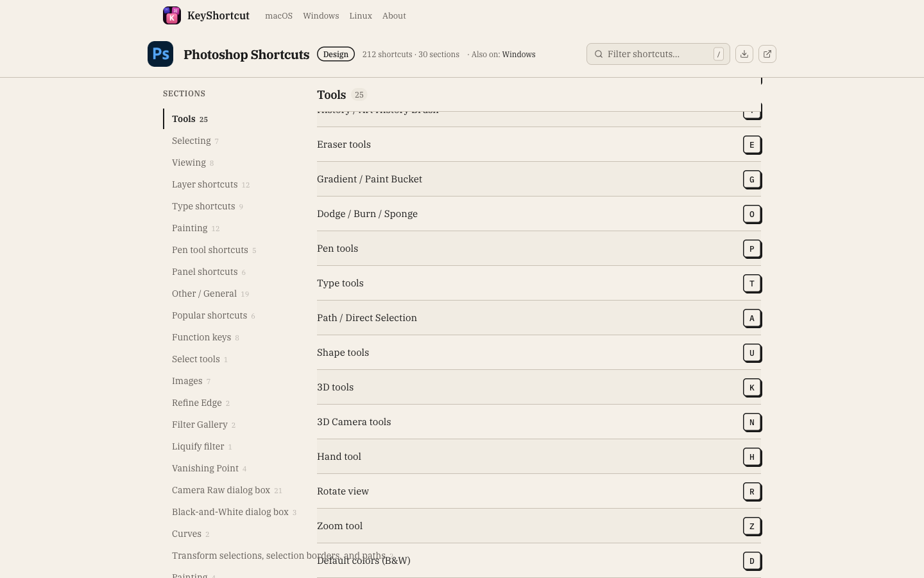Jump to the Selecting section
The image size is (924, 578).
pyautogui.click(x=195, y=141)
